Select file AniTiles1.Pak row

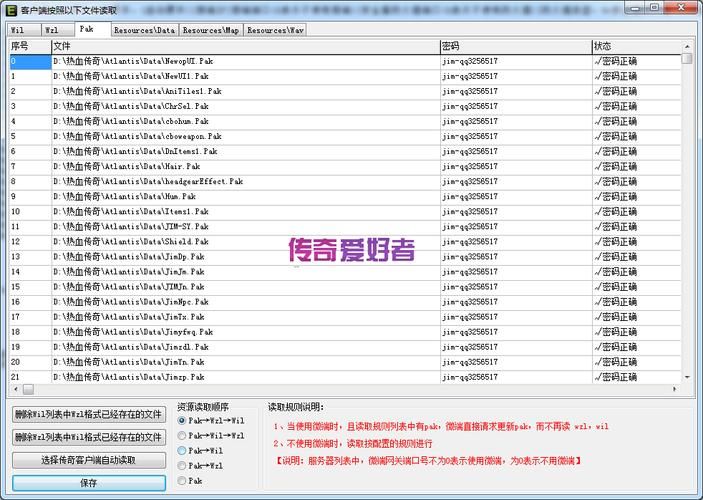click(345, 91)
